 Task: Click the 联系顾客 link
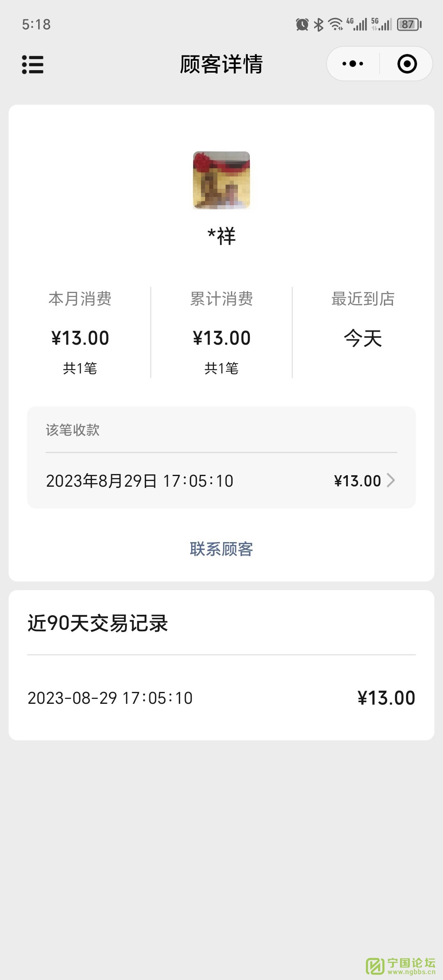221,549
